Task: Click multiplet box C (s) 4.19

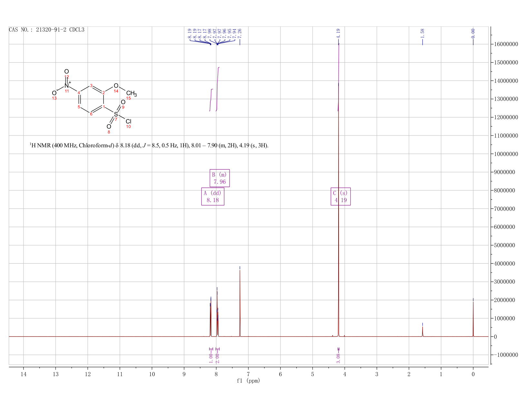Action: tap(340, 196)
